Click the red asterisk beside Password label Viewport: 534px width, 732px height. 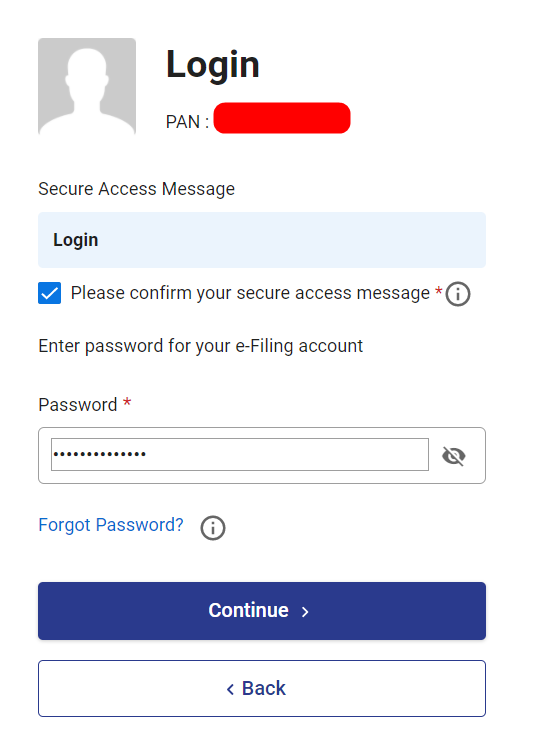pyautogui.click(x=127, y=402)
